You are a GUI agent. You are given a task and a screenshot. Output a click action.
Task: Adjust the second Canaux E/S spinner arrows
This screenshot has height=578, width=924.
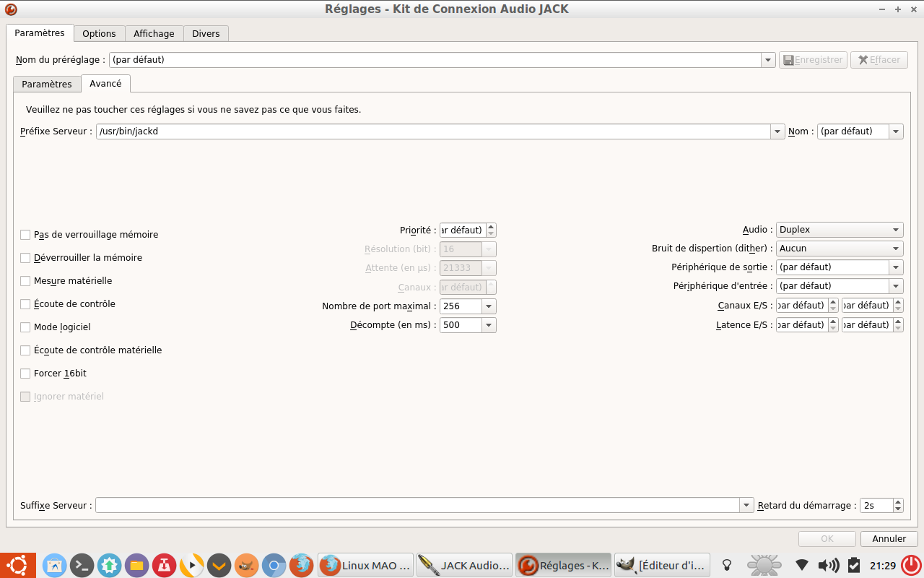pos(898,305)
